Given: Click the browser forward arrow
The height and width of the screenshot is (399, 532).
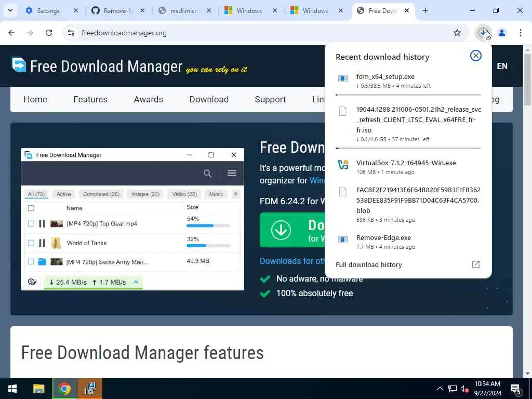Looking at the screenshot, I should (x=30, y=33).
